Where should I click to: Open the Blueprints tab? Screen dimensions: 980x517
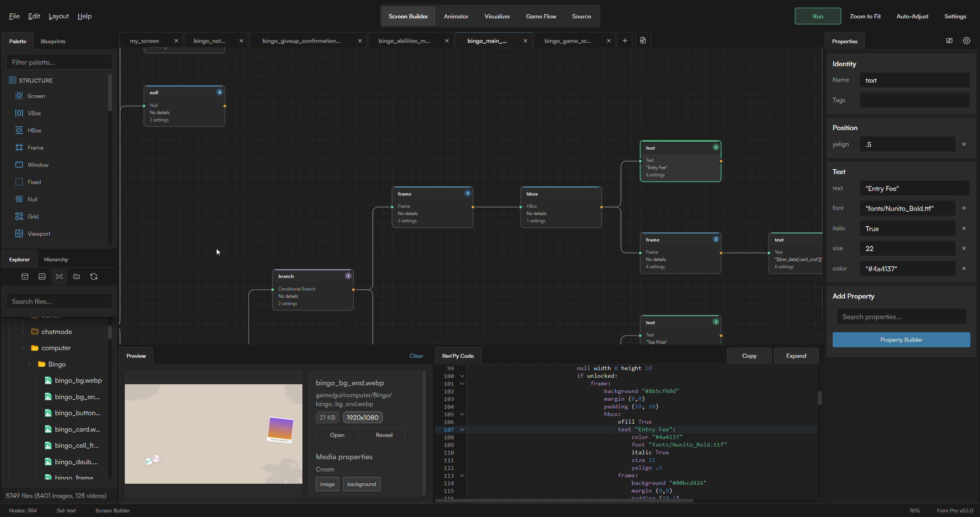pyautogui.click(x=53, y=41)
